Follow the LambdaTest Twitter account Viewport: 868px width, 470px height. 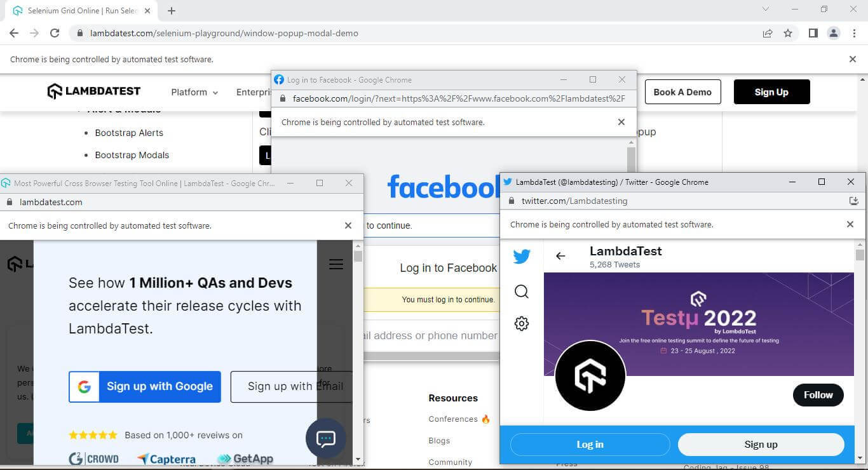[x=818, y=395]
